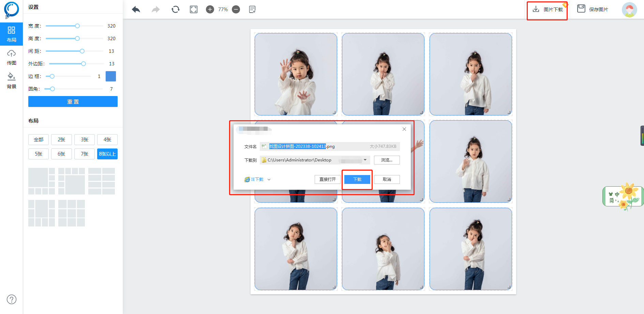Click the 重置 reset button
The image size is (644, 314).
click(73, 101)
